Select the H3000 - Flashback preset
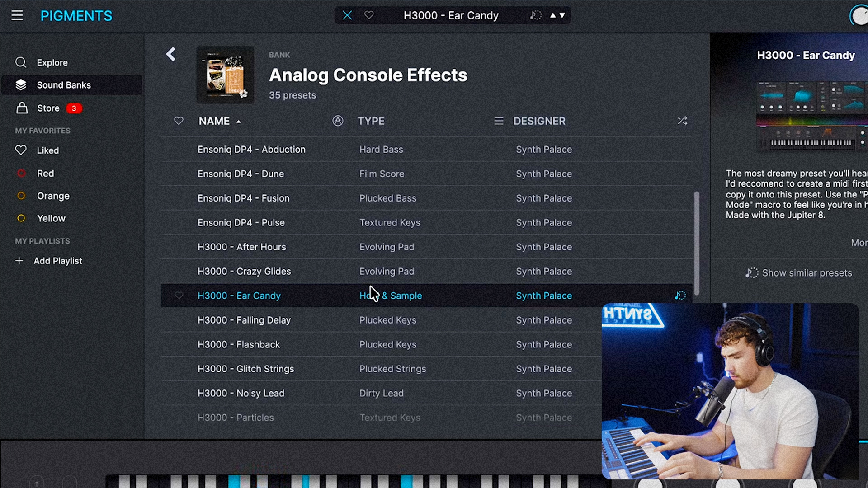Viewport: 868px width, 488px height. pos(381,345)
